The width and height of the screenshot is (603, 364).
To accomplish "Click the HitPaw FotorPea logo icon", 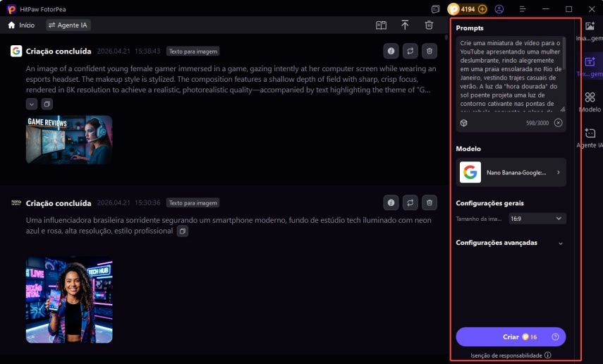I will (x=11, y=9).
